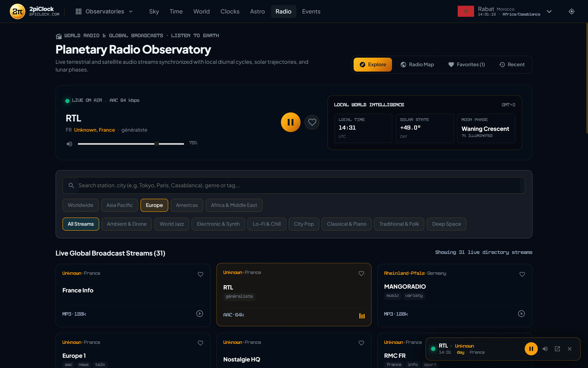Image resolution: width=588 pixels, height=368 pixels.
Task: Open the Sky navigation item
Action: (x=154, y=11)
